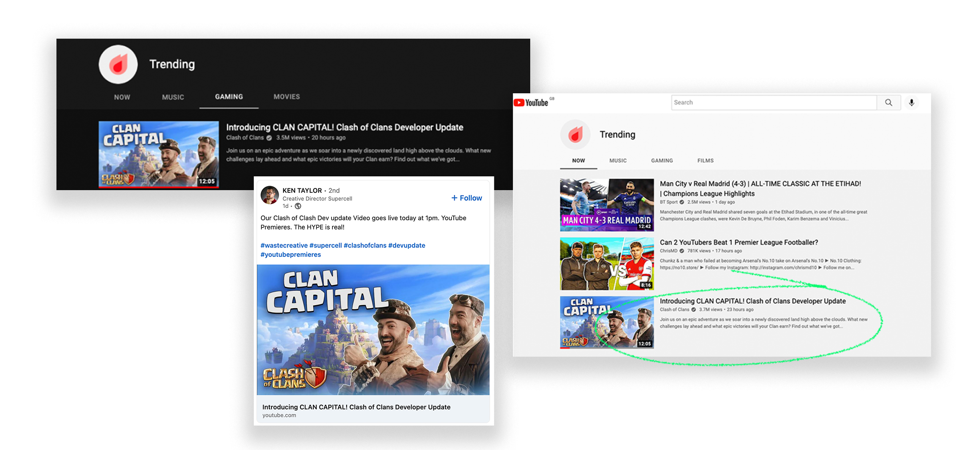980x450 pixels.
Task: Click the voice search microphone icon
Action: (x=912, y=102)
